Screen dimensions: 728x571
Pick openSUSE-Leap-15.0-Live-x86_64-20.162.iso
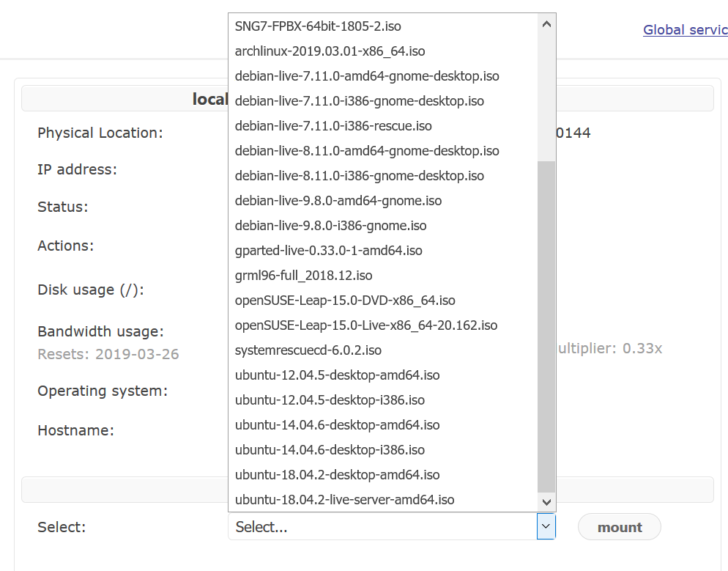pos(383,325)
